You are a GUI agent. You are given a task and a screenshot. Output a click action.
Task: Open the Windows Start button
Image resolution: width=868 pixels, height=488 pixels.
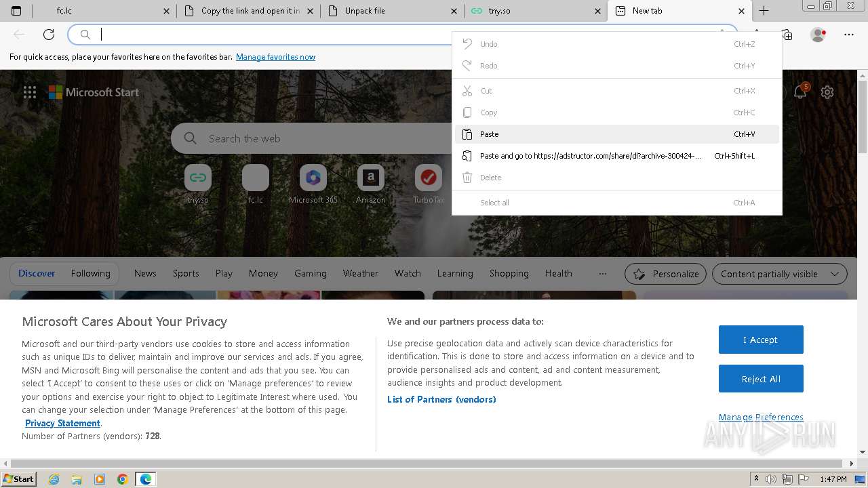19,479
